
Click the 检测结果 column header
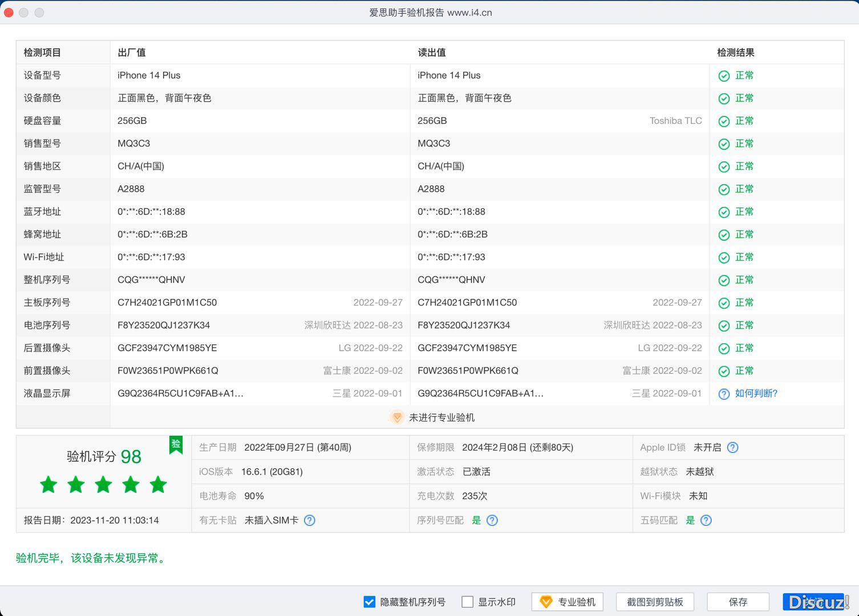point(736,52)
